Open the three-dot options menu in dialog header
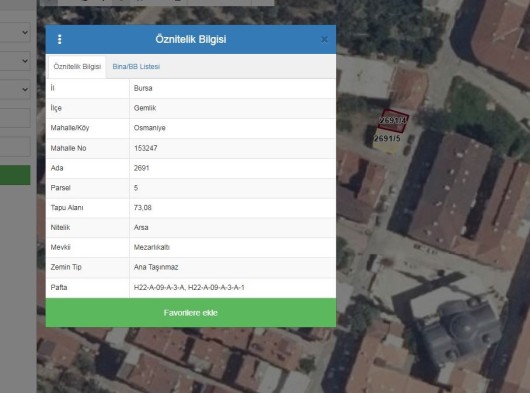 [59, 40]
